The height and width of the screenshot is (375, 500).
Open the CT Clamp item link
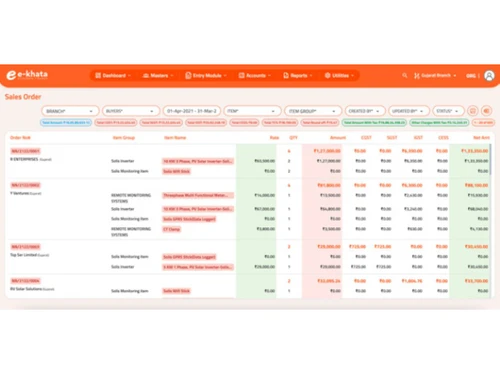pyautogui.click(x=171, y=229)
